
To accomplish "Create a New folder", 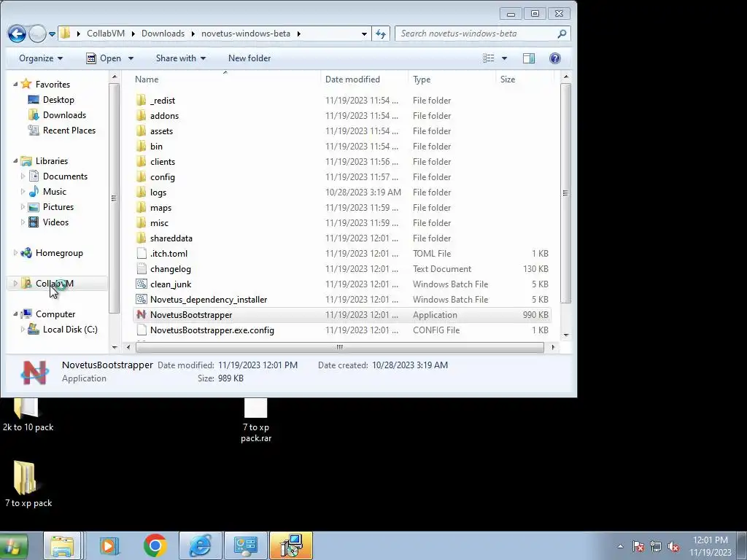I will (249, 58).
